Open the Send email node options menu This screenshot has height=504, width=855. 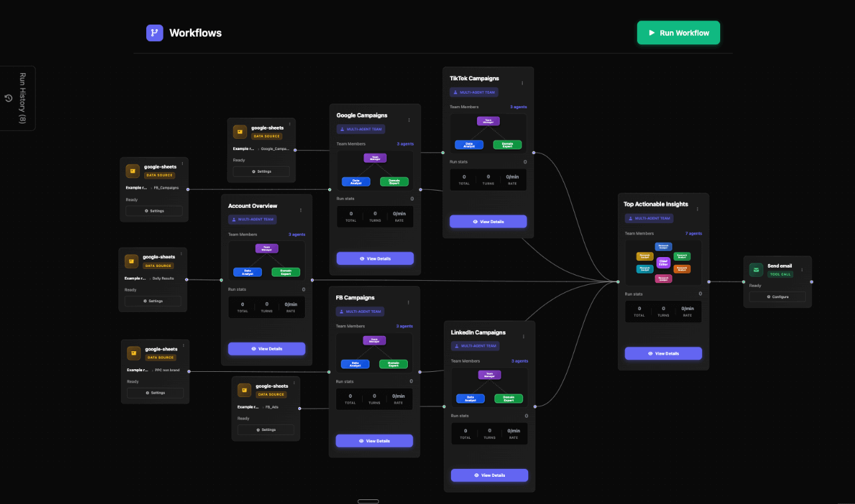802,270
